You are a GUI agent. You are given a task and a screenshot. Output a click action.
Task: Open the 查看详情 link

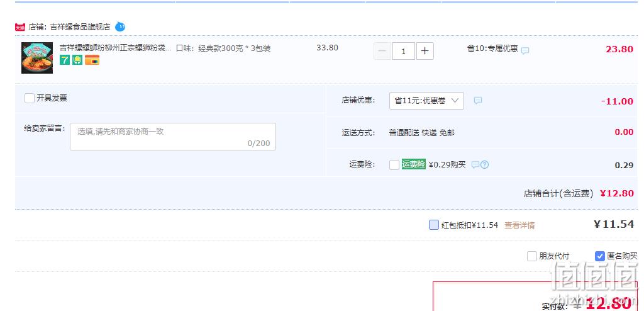[x=519, y=225]
